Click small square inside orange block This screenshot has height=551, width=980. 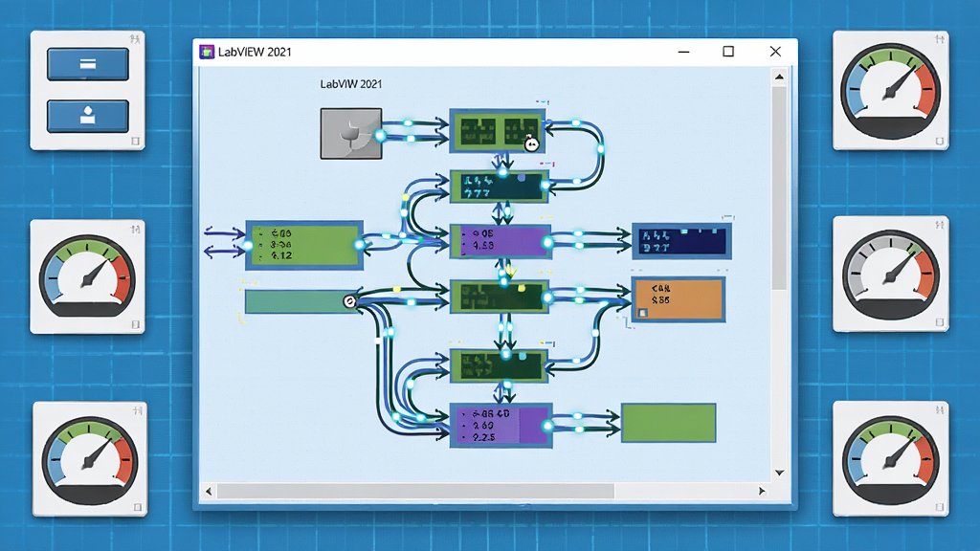[x=642, y=313]
